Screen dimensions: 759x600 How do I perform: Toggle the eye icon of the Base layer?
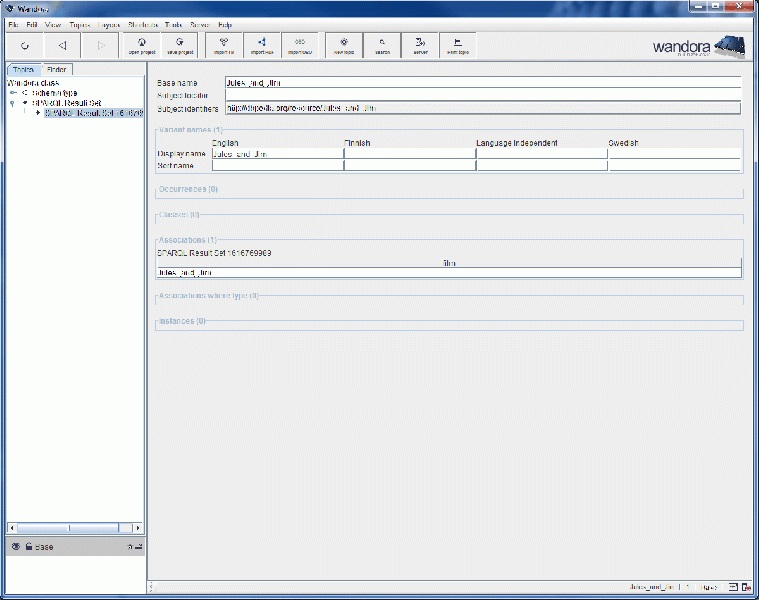tap(16, 547)
